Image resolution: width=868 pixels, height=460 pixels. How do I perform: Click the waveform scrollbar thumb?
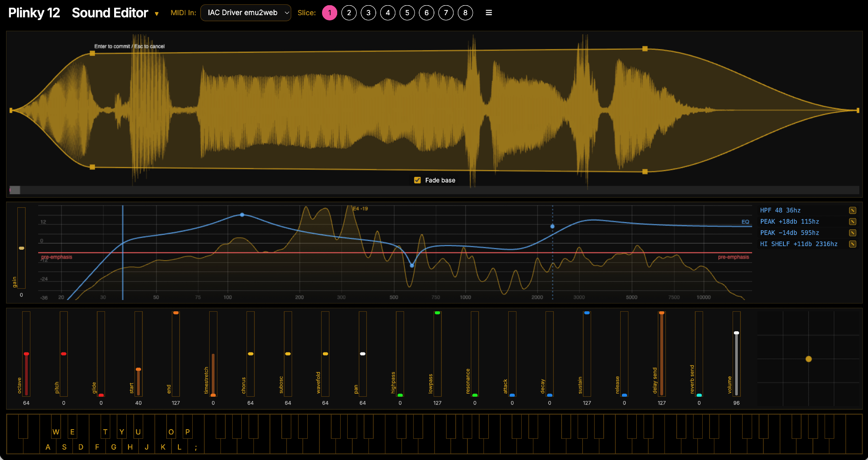click(x=15, y=190)
